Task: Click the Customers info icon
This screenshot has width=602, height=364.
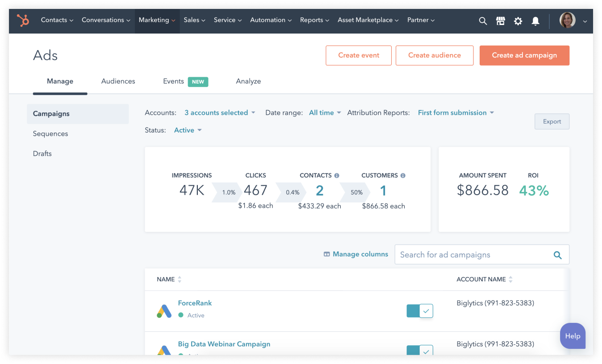Action: pos(403,176)
